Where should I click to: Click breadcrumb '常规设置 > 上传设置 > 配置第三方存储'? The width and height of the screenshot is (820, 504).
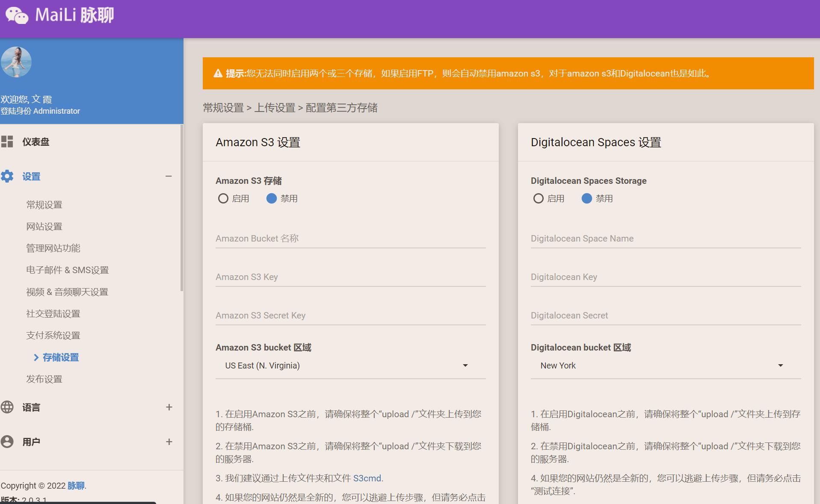click(x=290, y=108)
